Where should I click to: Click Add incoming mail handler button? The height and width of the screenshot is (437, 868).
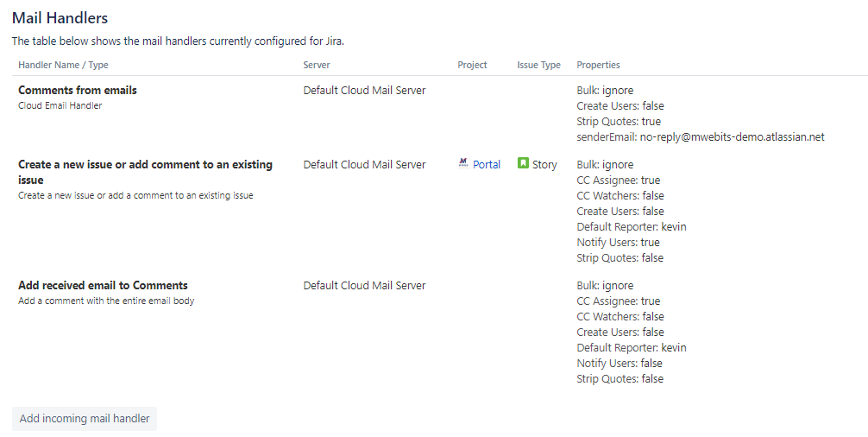tap(85, 419)
